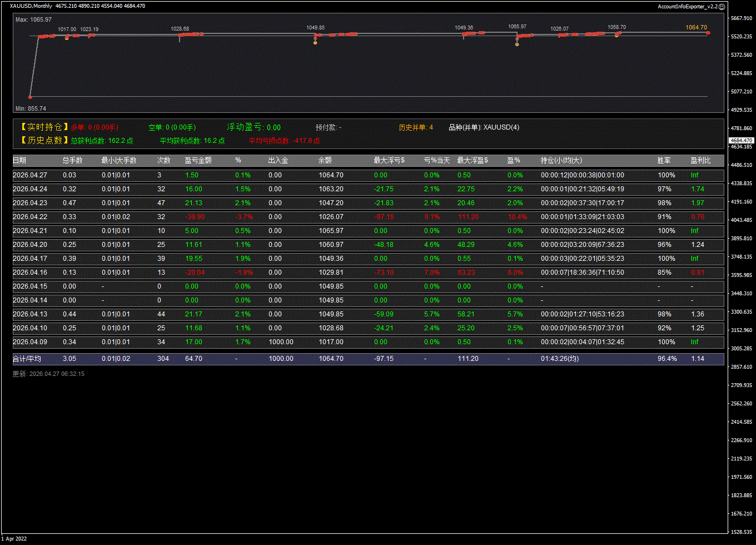Click the smiley face icon beside AccountInfoExporter_v2.2

722,7
